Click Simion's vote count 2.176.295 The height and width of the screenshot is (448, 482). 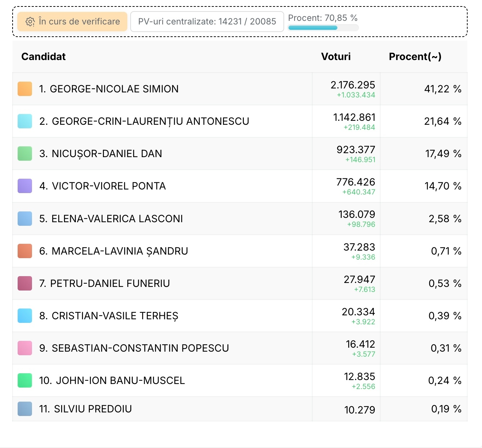[353, 85]
